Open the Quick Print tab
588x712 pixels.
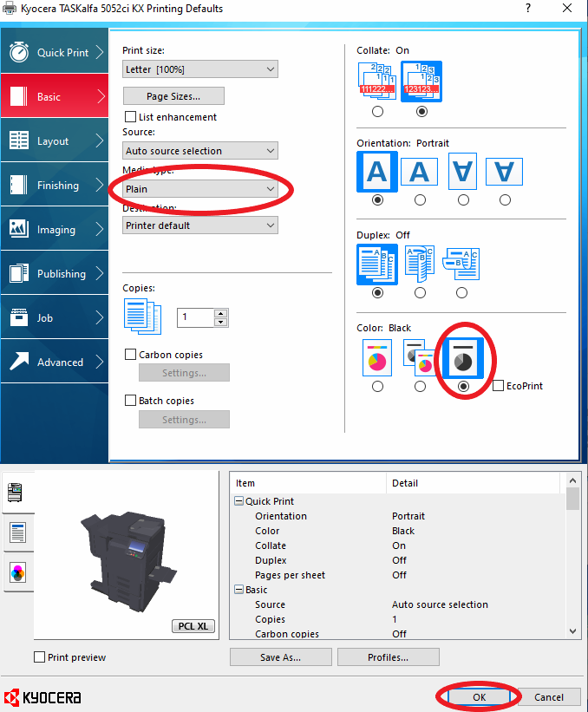(x=55, y=52)
